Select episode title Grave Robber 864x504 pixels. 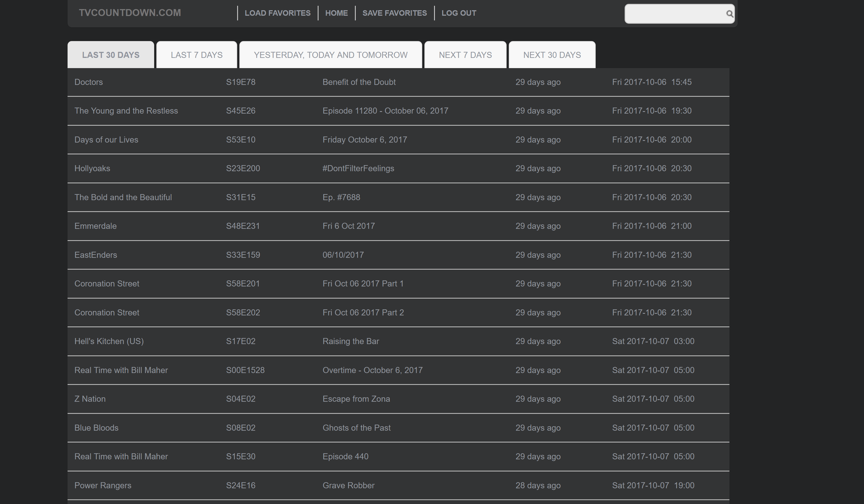pos(348,485)
